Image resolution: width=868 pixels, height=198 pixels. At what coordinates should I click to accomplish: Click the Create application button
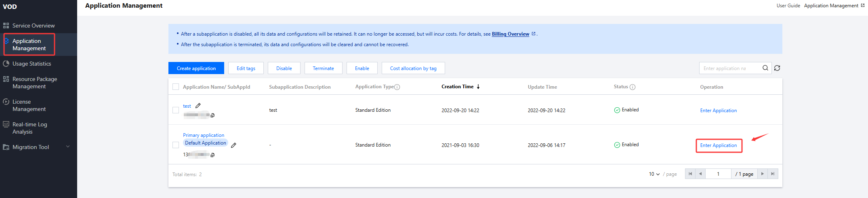(x=196, y=68)
